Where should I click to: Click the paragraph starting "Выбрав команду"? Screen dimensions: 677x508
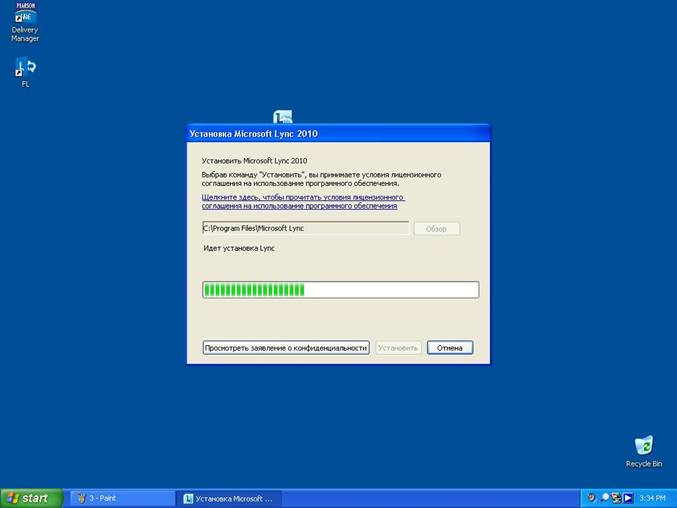click(x=321, y=179)
